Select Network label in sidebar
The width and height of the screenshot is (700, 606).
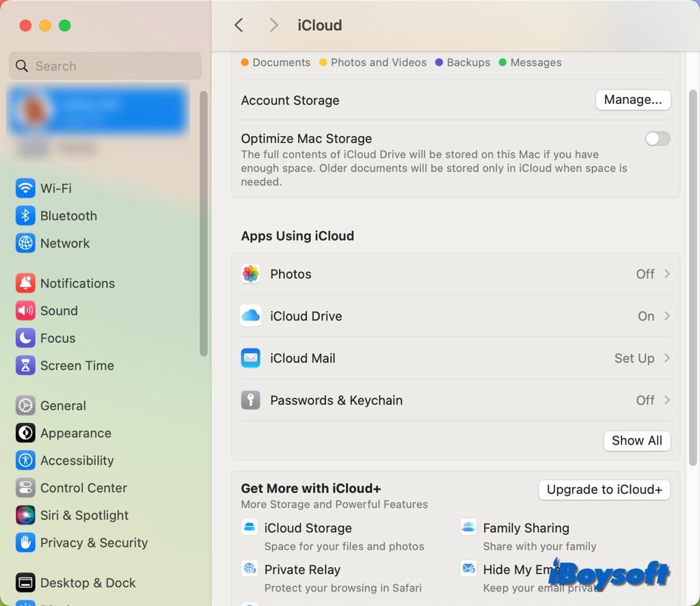(x=65, y=243)
